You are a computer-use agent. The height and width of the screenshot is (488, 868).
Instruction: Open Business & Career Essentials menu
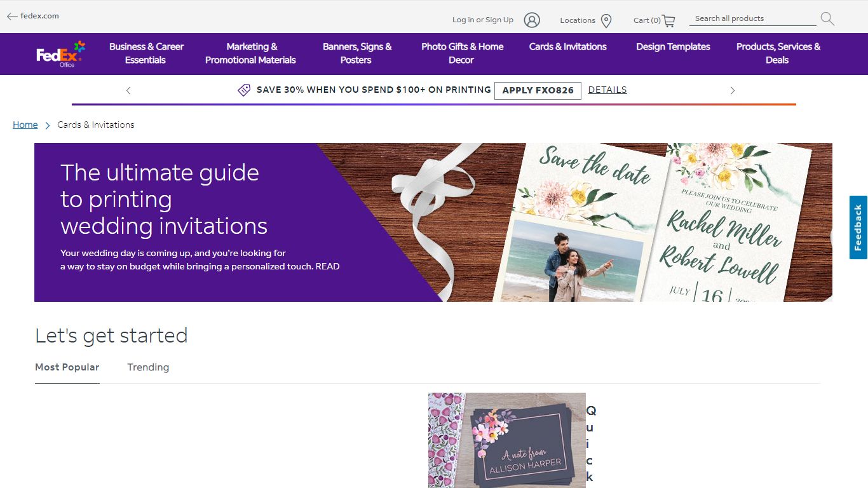point(146,53)
